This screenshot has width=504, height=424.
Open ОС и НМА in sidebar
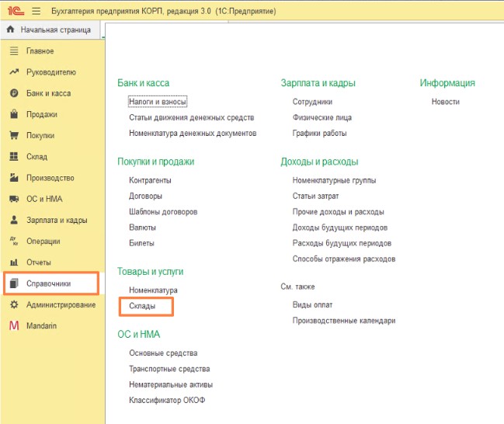[x=44, y=199]
